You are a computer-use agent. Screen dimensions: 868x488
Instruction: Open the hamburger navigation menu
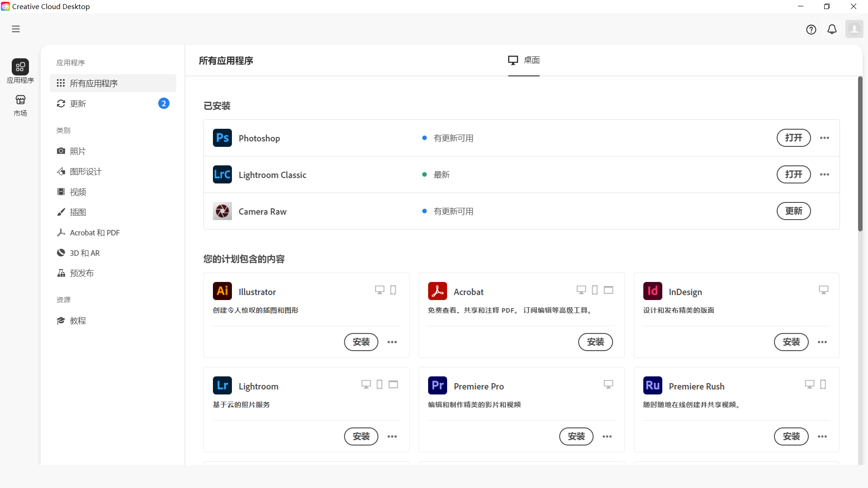click(15, 28)
